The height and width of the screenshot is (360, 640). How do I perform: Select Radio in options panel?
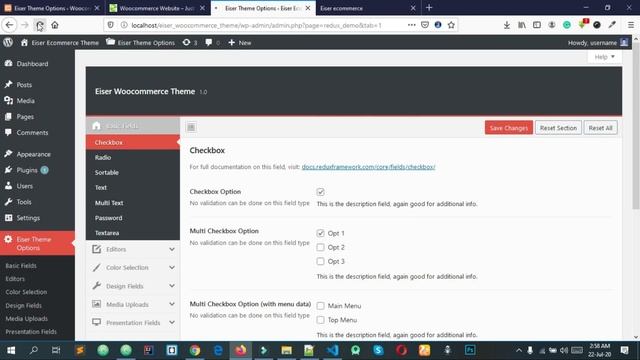tap(133, 158)
